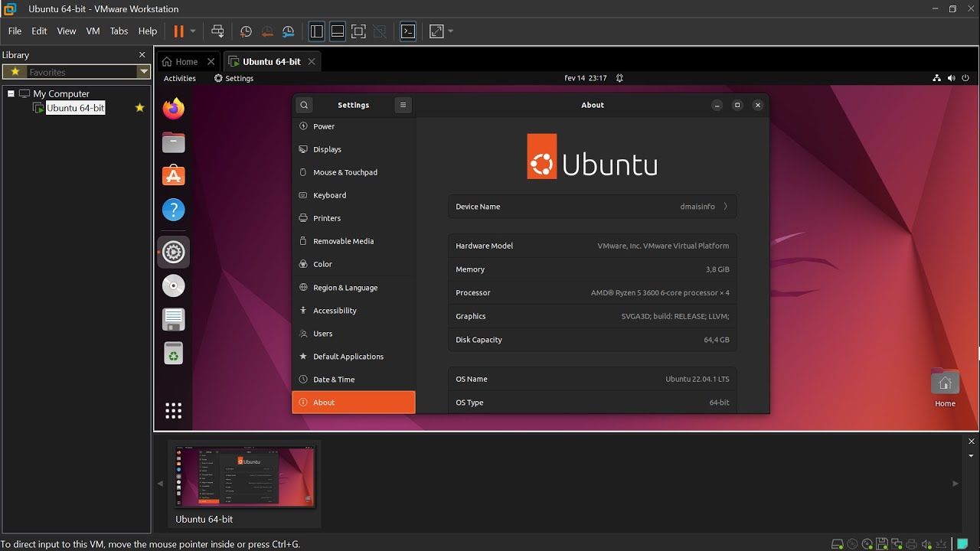Click the 'VMware, Inc. VMware Virtual Platform' text

tap(663, 246)
